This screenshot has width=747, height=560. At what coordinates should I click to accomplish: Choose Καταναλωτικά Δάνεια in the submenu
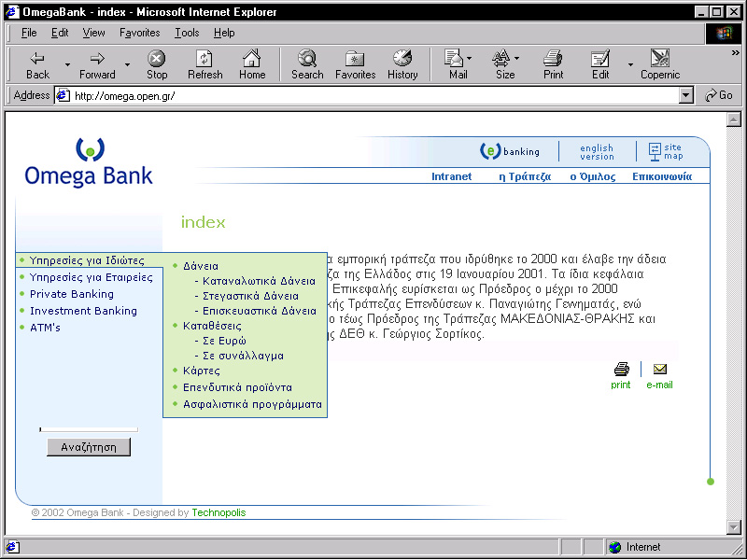[x=259, y=281]
